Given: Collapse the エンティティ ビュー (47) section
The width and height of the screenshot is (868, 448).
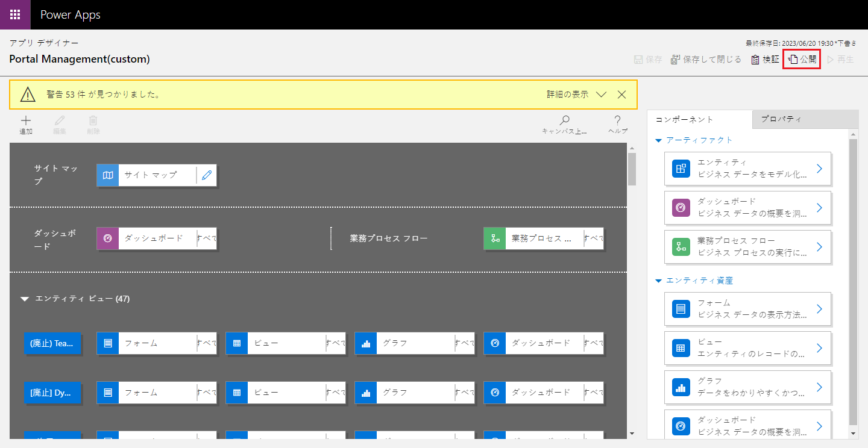Looking at the screenshot, I should tap(25, 299).
